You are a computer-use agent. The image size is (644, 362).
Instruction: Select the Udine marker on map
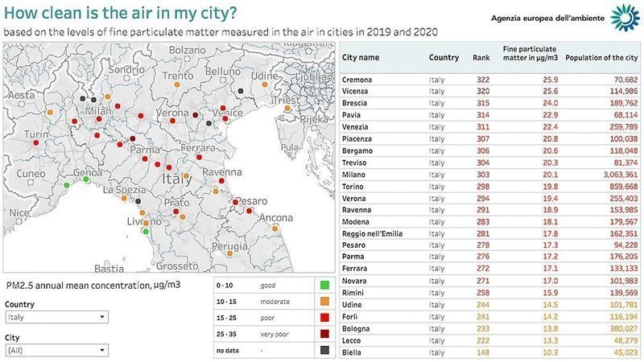pos(265,84)
